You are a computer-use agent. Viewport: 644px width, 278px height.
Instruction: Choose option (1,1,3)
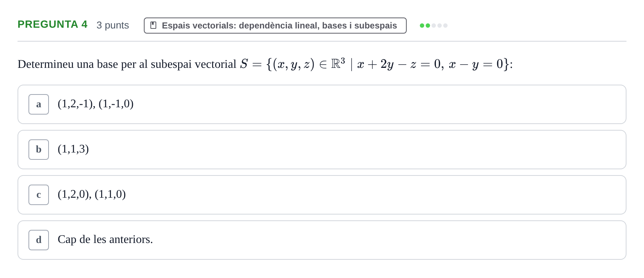(322, 150)
